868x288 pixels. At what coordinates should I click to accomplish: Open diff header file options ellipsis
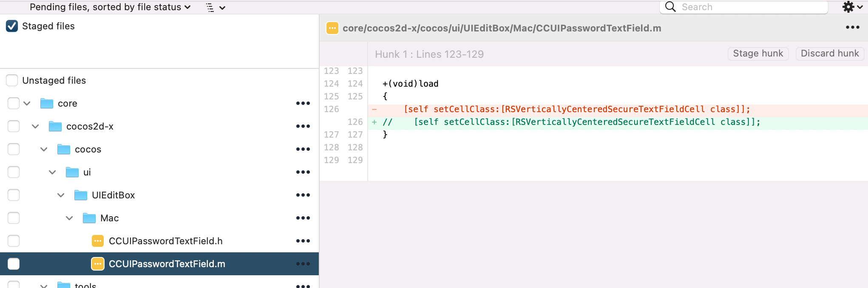[x=853, y=27]
